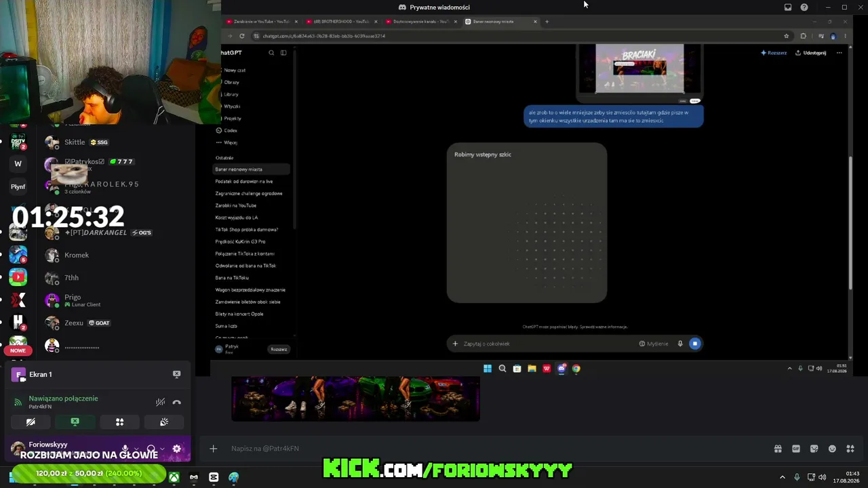
Task: Open the Discord GIF picker
Action: [x=796, y=449]
